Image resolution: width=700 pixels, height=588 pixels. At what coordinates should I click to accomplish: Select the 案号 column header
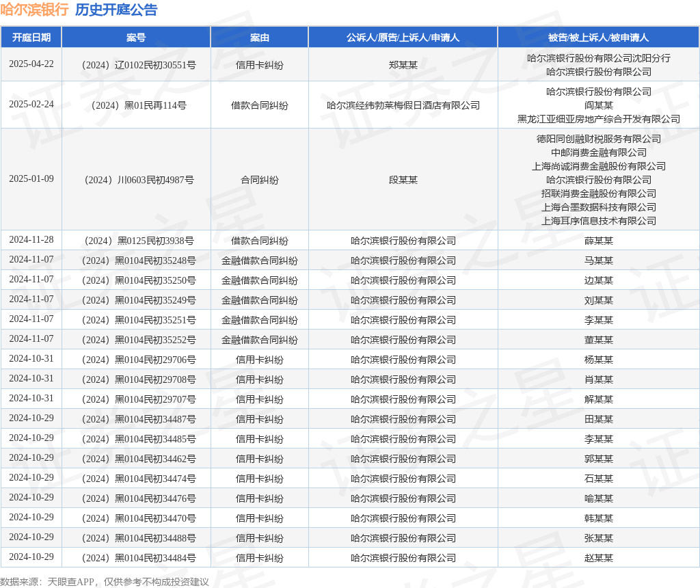point(136,38)
